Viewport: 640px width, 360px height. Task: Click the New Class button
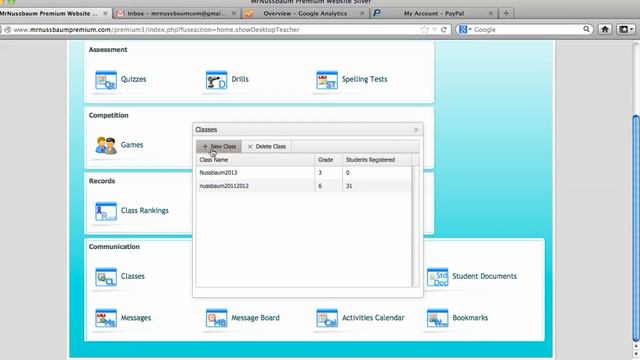point(219,146)
